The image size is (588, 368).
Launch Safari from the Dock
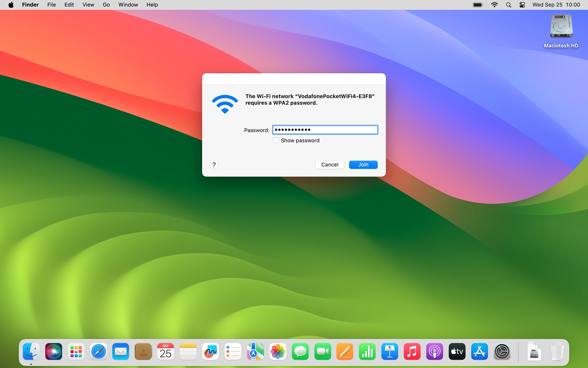(98, 352)
